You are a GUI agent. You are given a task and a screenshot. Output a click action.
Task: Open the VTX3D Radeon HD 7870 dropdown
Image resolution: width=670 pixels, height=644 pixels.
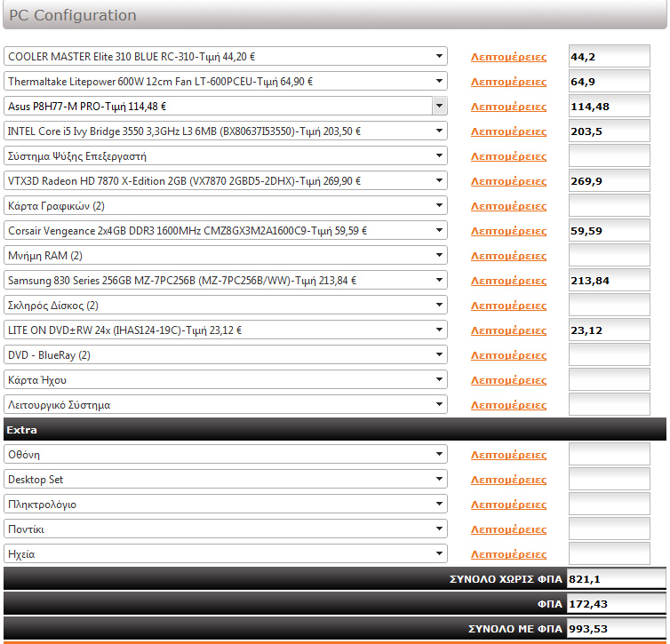pyautogui.click(x=226, y=180)
